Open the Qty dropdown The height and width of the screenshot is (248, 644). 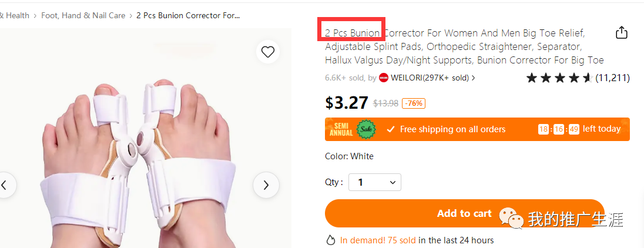375,182
